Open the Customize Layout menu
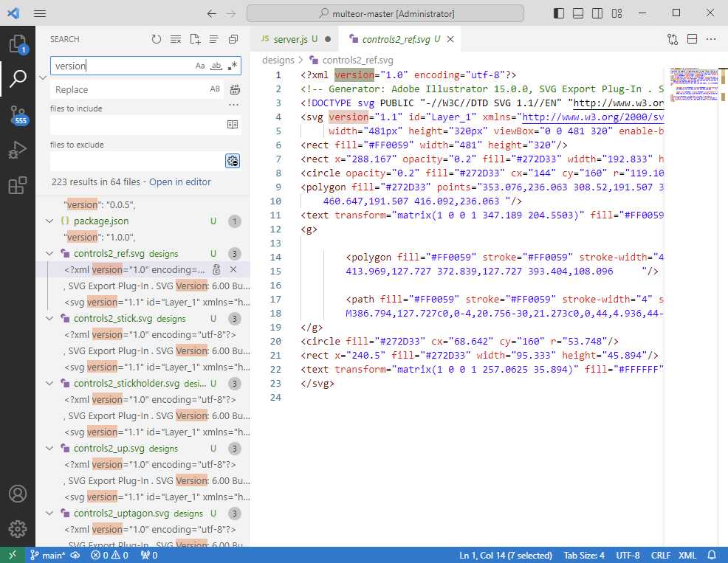The width and height of the screenshot is (728, 563). [x=617, y=13]
